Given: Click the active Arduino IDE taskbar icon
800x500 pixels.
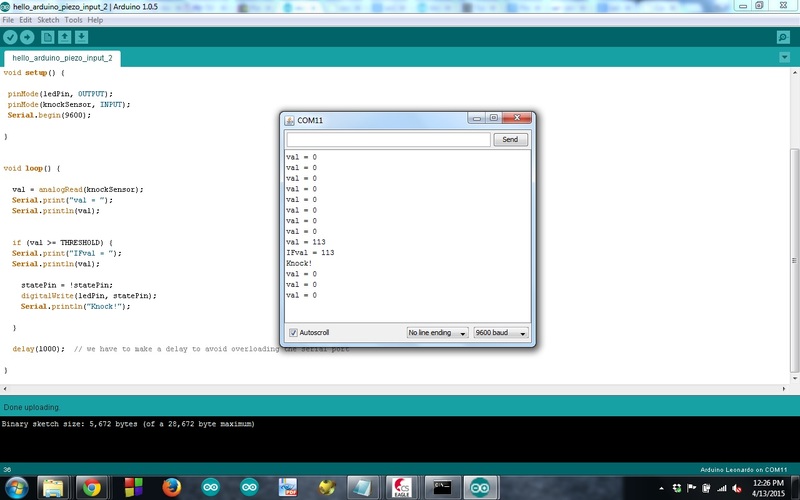Looking at the screenshot, I should pyautogui.click(x=480, y=488).
